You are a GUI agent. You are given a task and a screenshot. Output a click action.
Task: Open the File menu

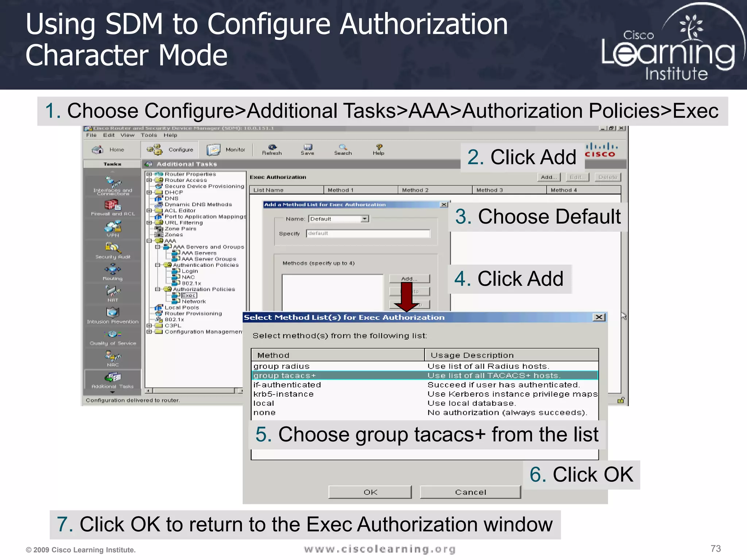(91, 135)
